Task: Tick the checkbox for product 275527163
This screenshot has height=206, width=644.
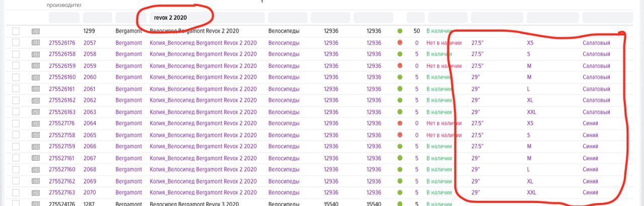Action: point(16,193)
